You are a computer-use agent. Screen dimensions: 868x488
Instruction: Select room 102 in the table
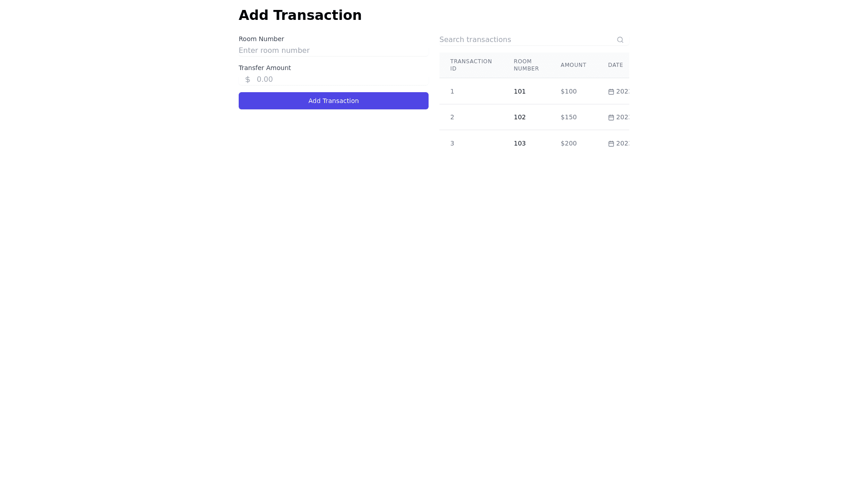(519, 117)
